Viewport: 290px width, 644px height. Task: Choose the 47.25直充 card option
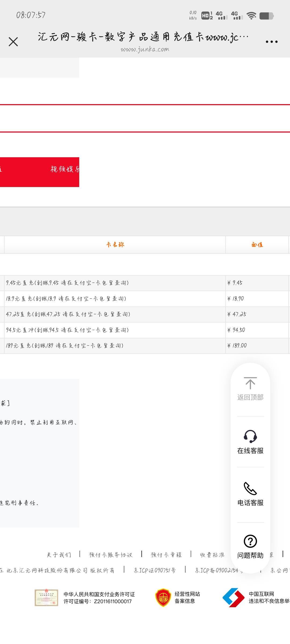click(x=68, y=314)
